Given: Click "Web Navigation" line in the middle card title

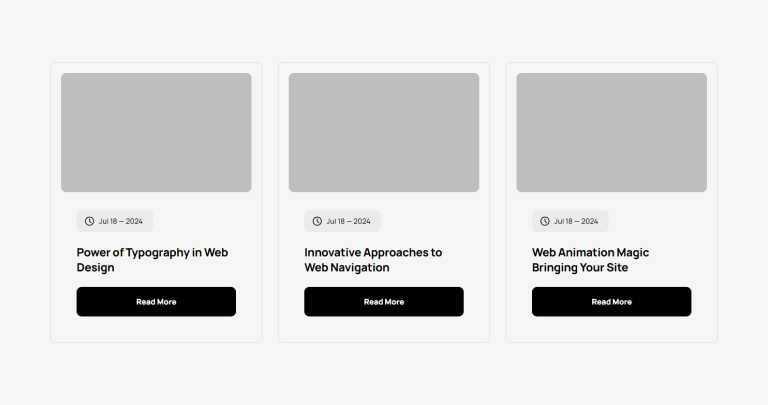Looking at the screenshot, I should 347,268.
